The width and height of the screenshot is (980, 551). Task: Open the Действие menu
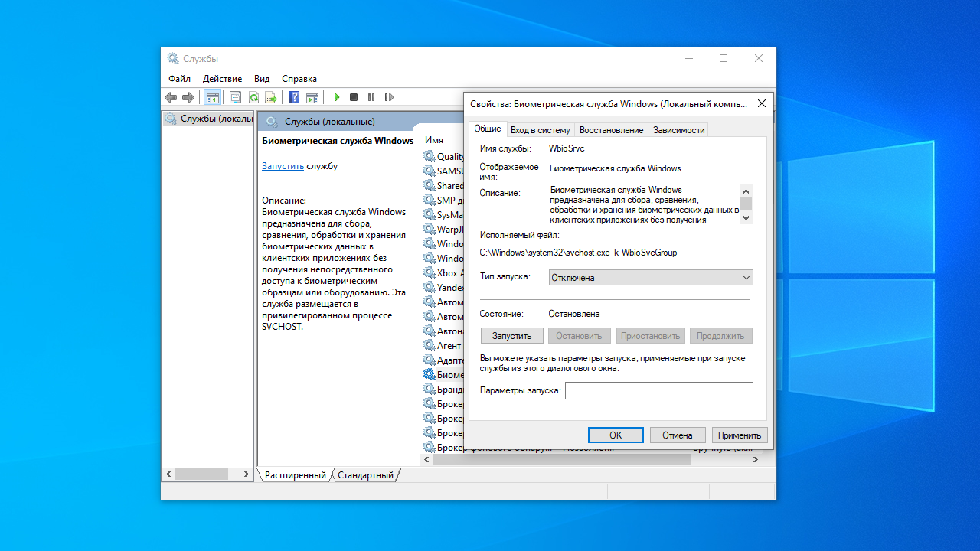tap(222, 79)
